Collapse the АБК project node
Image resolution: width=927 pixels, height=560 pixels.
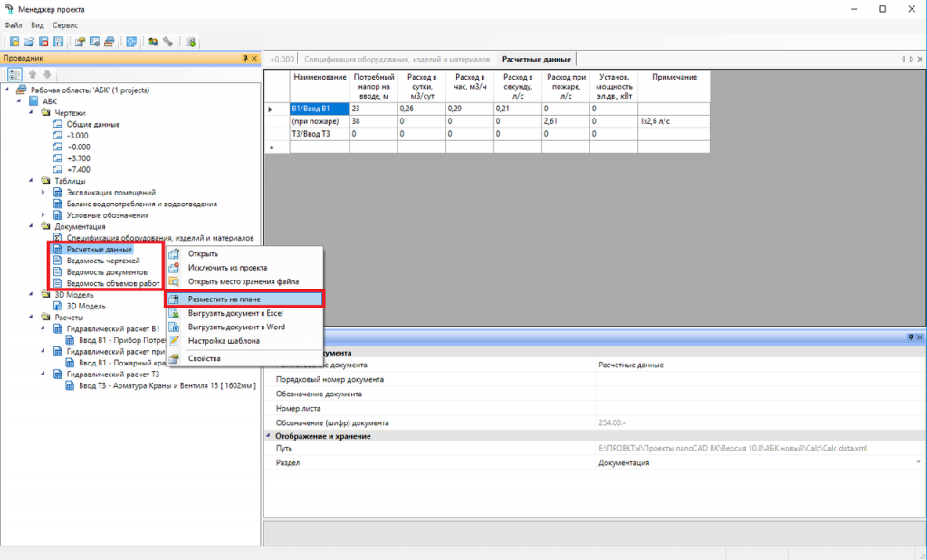coord(19,101)
